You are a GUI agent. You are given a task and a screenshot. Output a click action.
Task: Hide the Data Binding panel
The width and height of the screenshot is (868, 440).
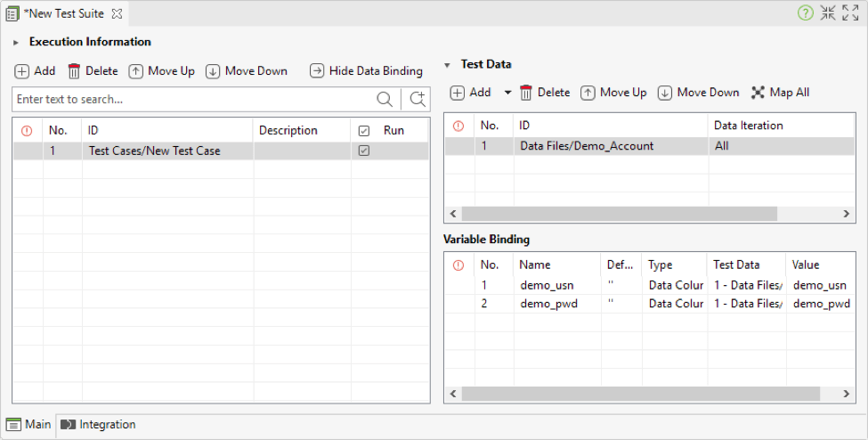coord(366,71)
